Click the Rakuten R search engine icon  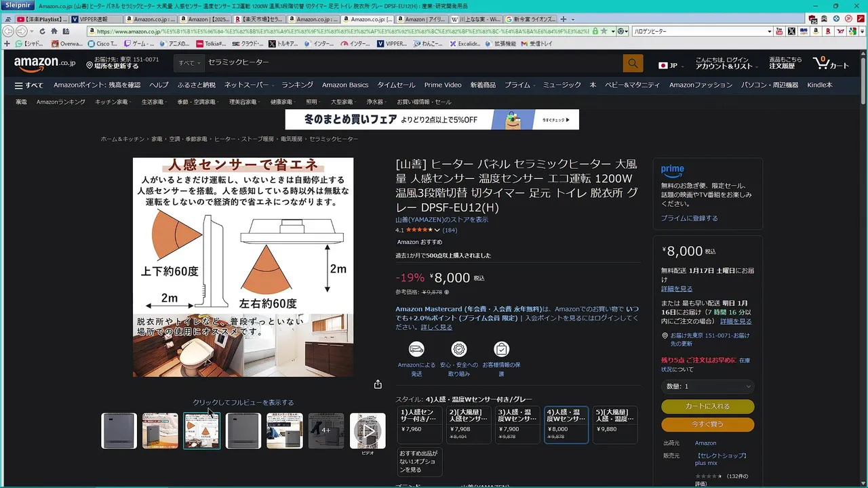tap(828, 31)
